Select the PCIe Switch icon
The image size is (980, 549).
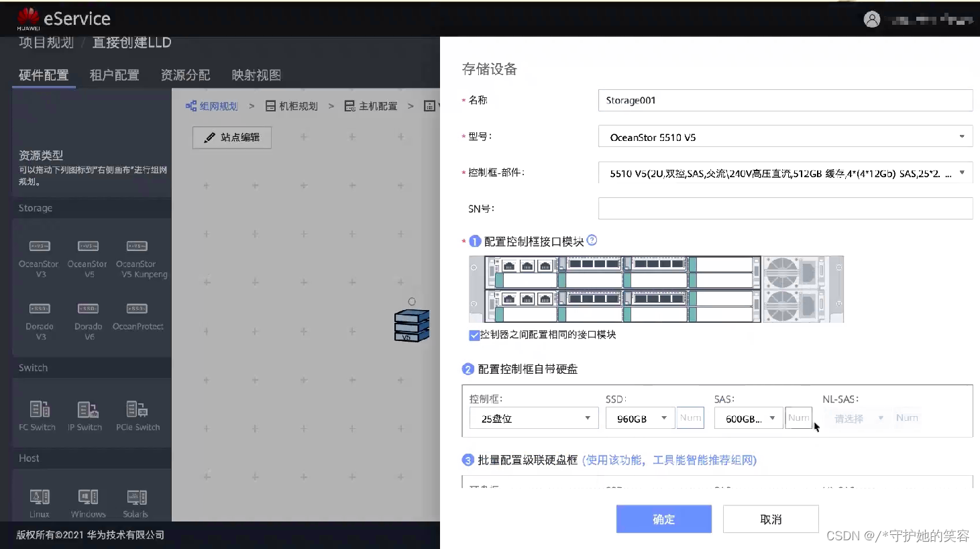[137, 409]
